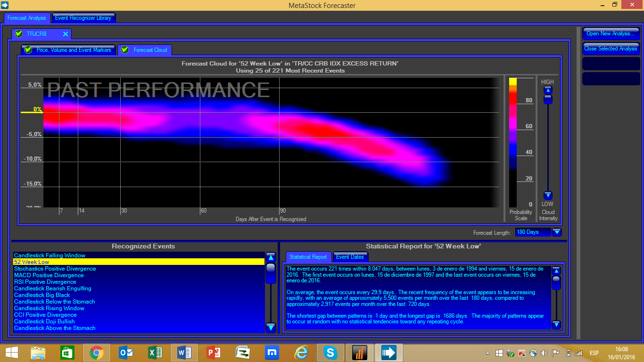644x362 pixels.
Task: Open MetaStock Forecaster icon in taskbar
Action: click(x=389, y=353)
